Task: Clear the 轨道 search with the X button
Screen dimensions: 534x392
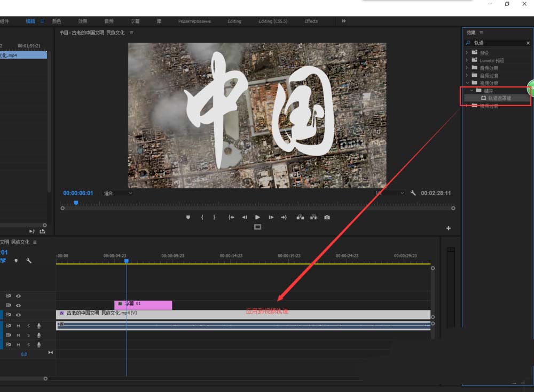Action: click(x=528, y=42)
